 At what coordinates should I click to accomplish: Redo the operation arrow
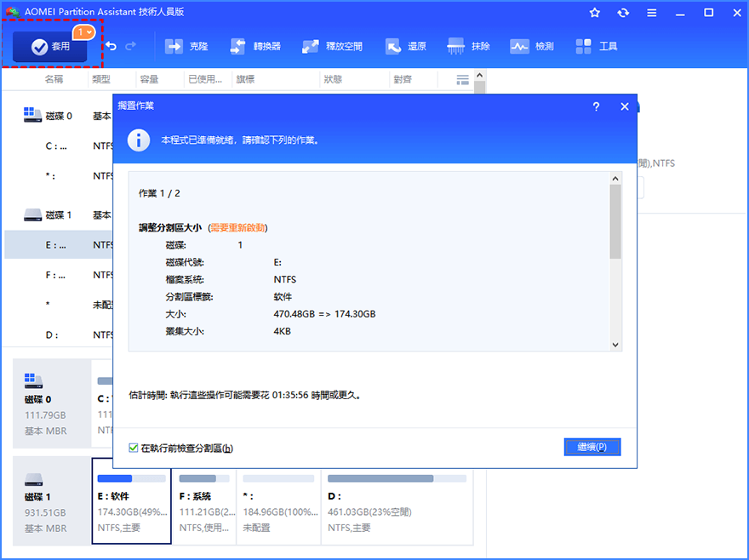130,46
